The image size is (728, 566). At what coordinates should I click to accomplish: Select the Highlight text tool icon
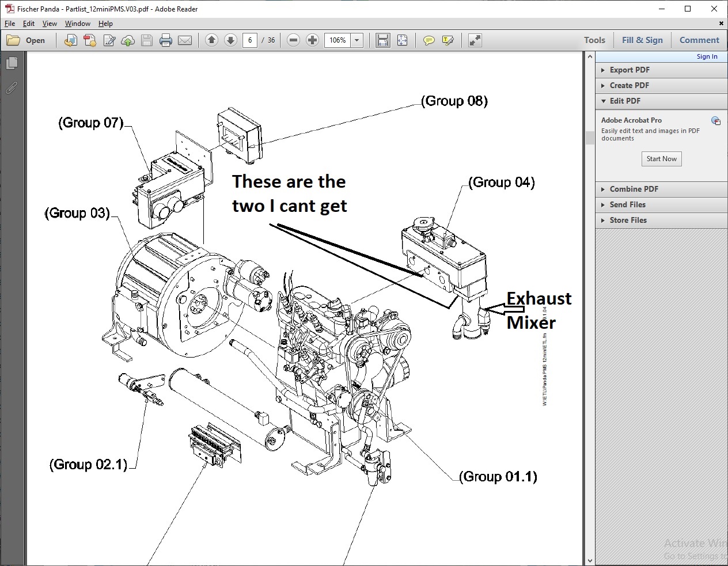click(x=448, y=40)
